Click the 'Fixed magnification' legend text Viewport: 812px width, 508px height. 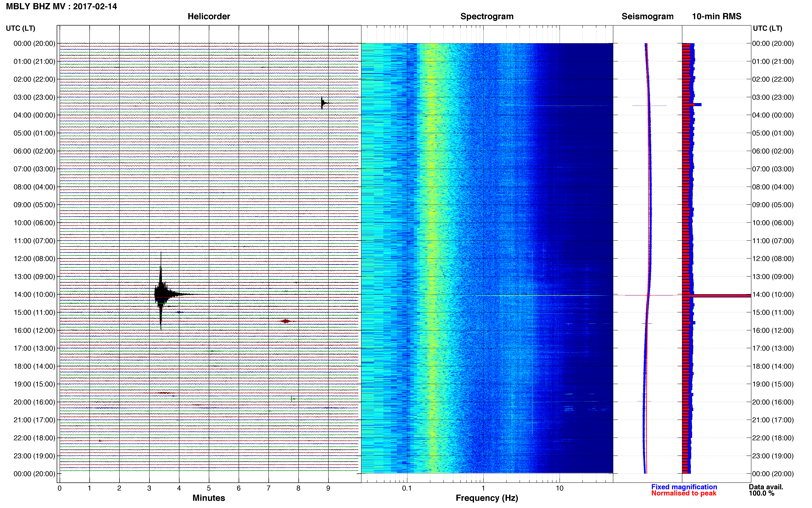[684, 487]
